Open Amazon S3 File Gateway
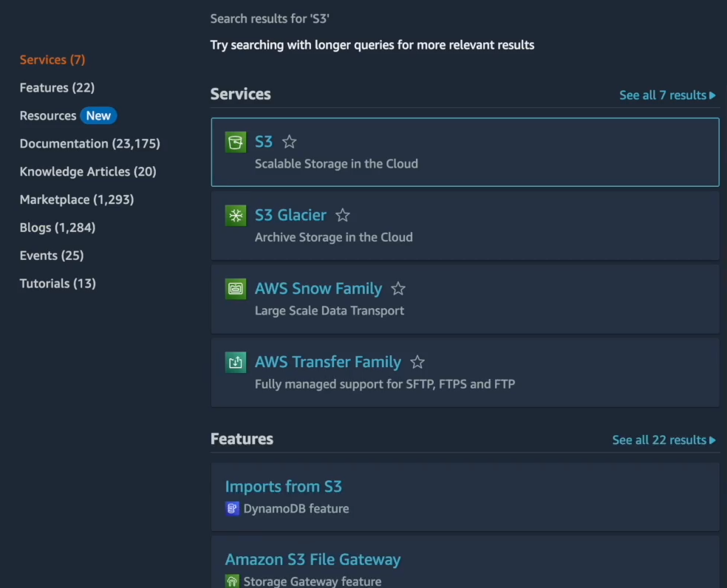This screenshot has height=588, width=727. click(313, 559)
